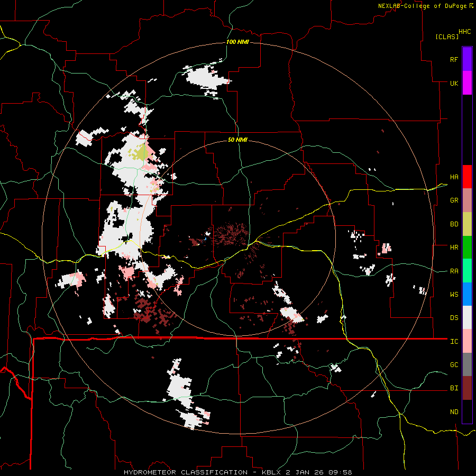
Task: Click the HA red legend swatch
Action: 467,177
